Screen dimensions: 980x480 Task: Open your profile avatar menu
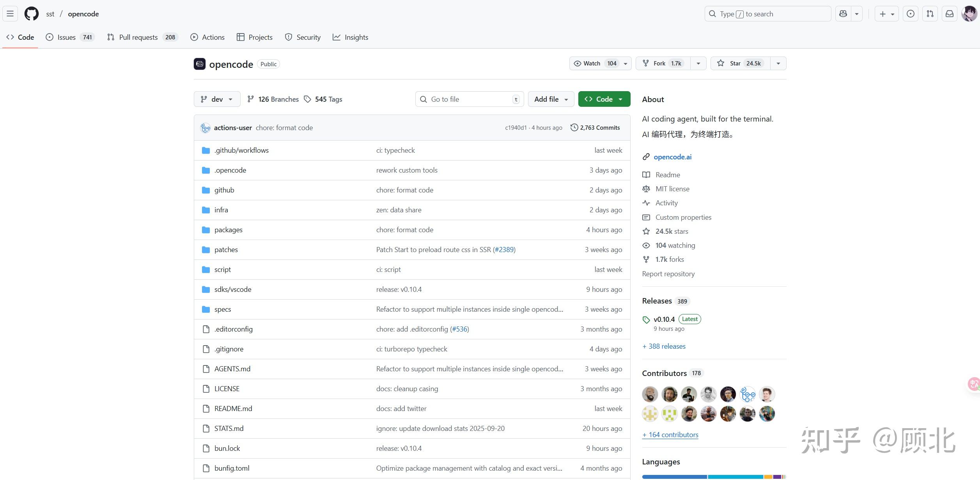pos(969,13)
